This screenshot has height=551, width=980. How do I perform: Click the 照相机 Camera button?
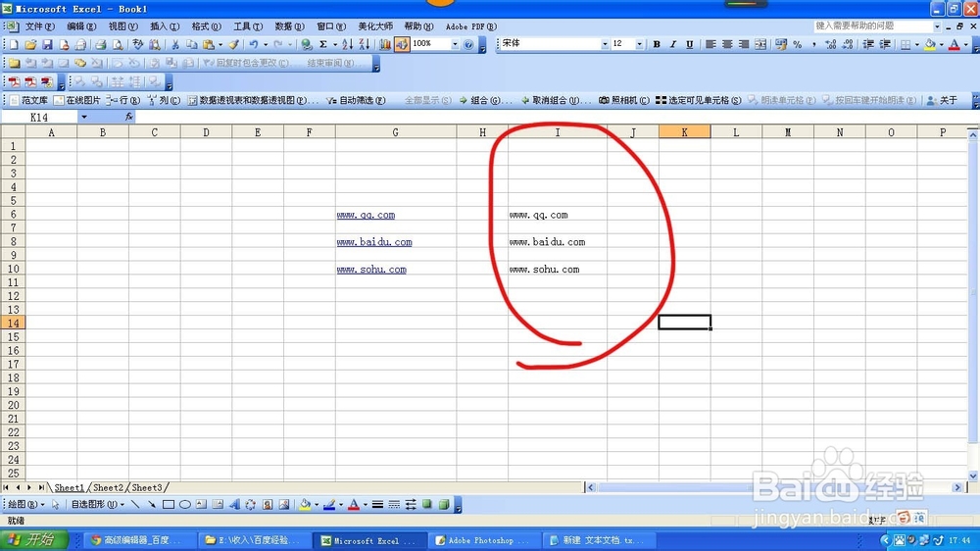623,100
